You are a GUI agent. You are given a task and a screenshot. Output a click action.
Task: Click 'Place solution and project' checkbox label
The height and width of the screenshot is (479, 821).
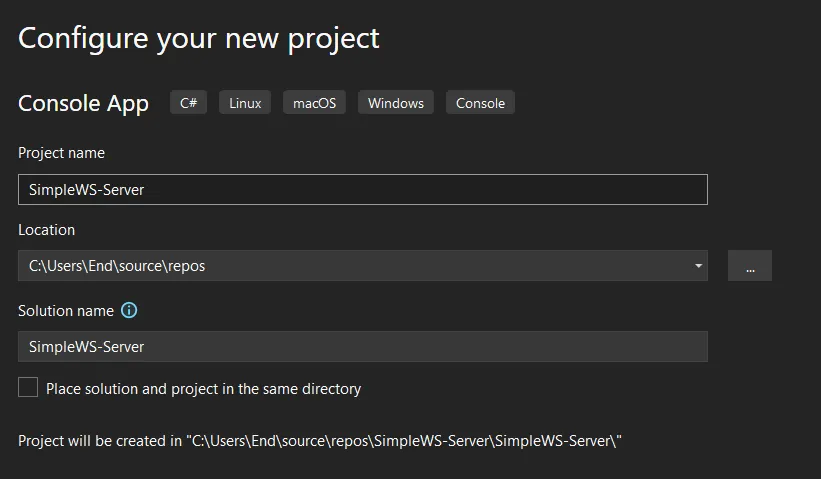click(203, 389)
